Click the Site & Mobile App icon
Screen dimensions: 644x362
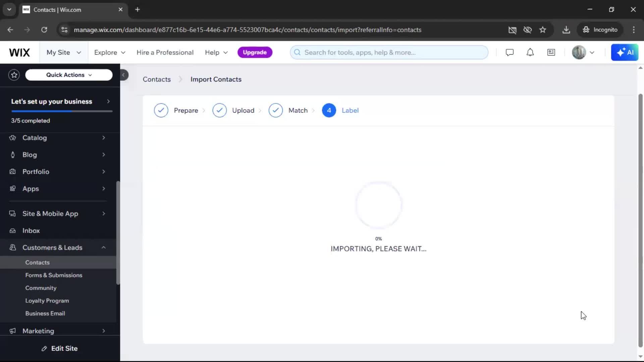click(13, 214)
